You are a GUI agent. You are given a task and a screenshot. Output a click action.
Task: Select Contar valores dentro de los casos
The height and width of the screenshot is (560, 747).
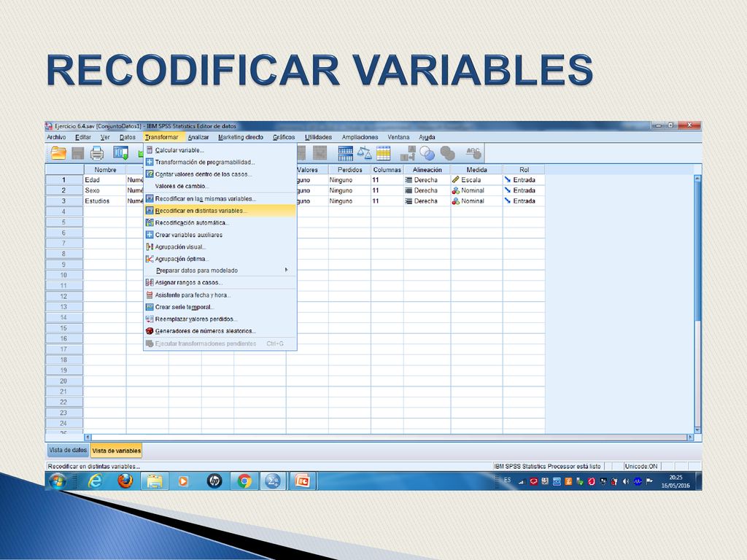(x=220, y=174)
